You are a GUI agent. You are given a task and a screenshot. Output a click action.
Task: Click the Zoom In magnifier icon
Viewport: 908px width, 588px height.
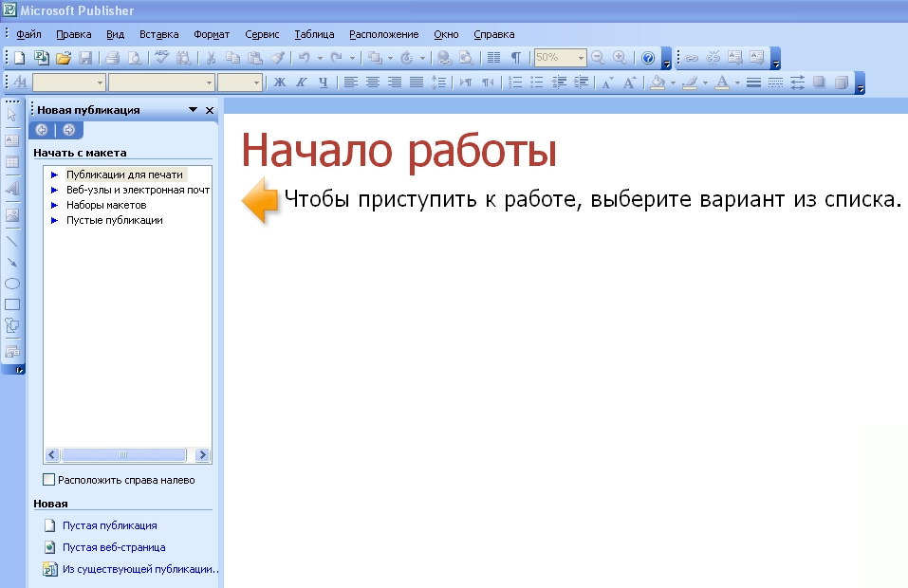pyautogui.click(x=620, y=57)
